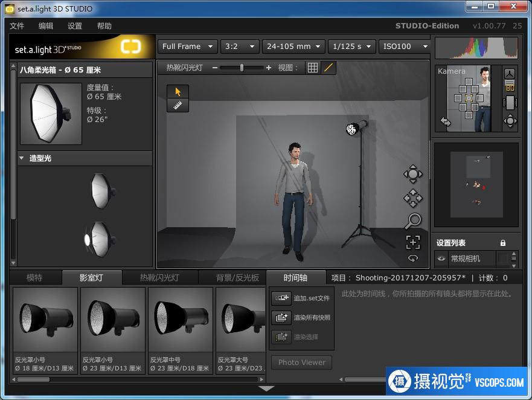Toggle visibility eye for 常规相机

coord(441,259)
